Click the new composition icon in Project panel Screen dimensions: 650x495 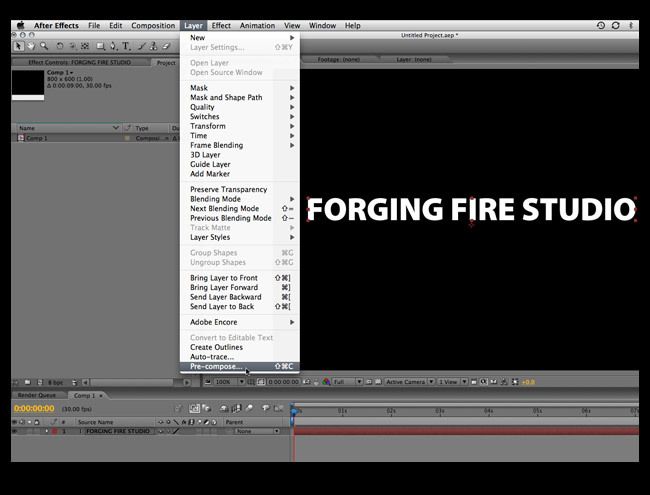click(40, 382)
